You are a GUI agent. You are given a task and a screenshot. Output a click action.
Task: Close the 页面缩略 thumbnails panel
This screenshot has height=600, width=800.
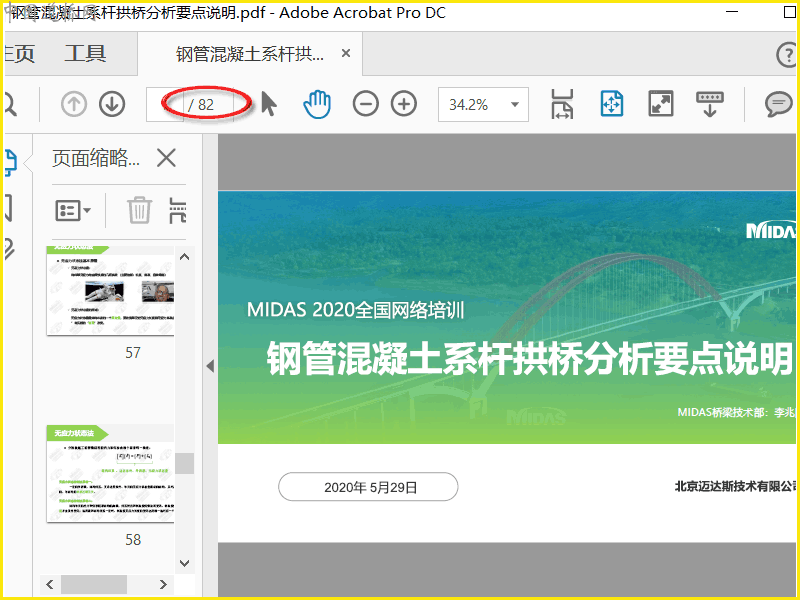pos(167,158)
